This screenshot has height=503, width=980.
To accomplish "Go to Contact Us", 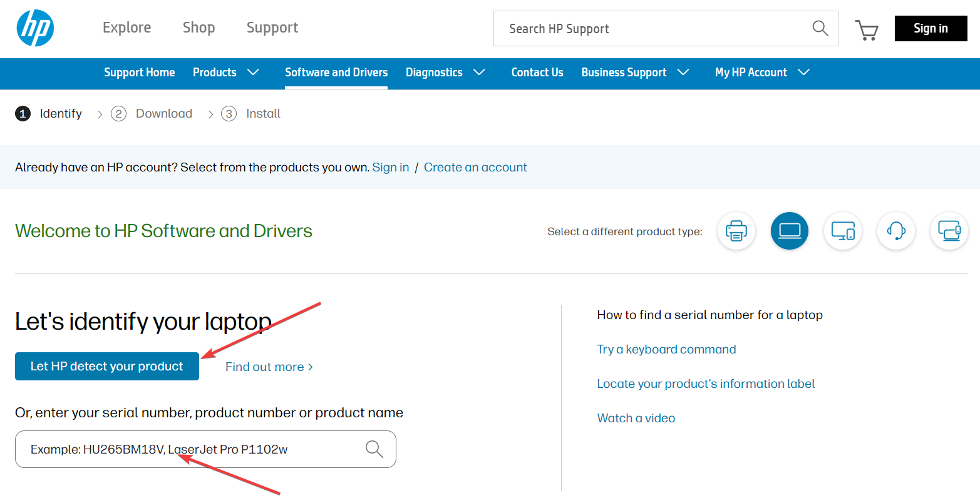I will tap(537, 73).
